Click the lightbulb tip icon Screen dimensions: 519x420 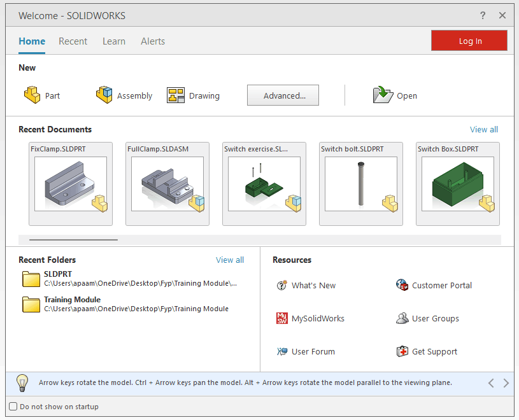(x=22, y=383)
